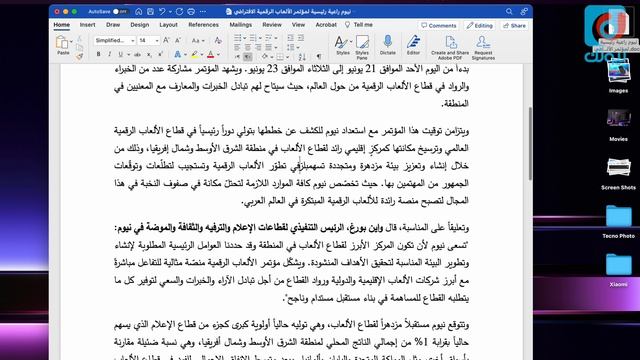Apply bulleted list
This screenshot has height=360, width=640.
point(238,38)
